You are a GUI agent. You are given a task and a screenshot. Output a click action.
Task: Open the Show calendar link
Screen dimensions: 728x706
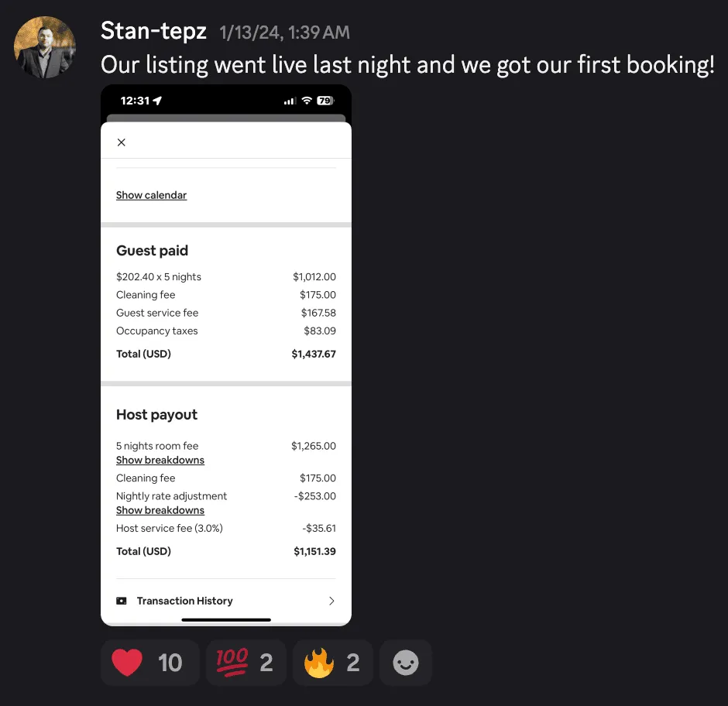(151, 195)
